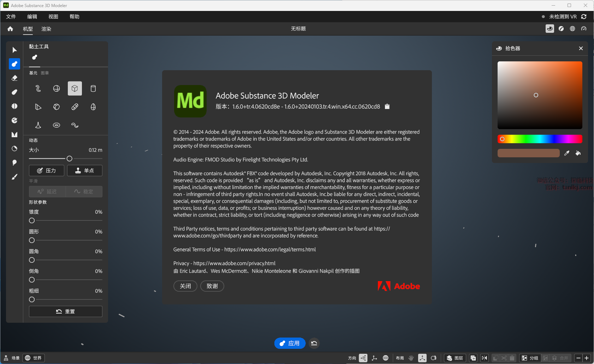Choose the triangular prism primitive shape
Viewport: 594px width, 364px height.
38,107
